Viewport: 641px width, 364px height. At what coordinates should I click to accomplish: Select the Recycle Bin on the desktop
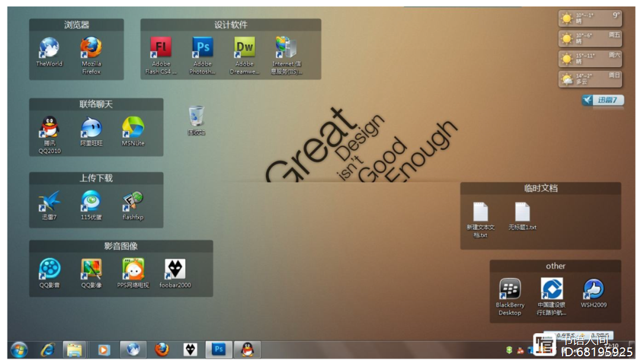click(196, 117)
